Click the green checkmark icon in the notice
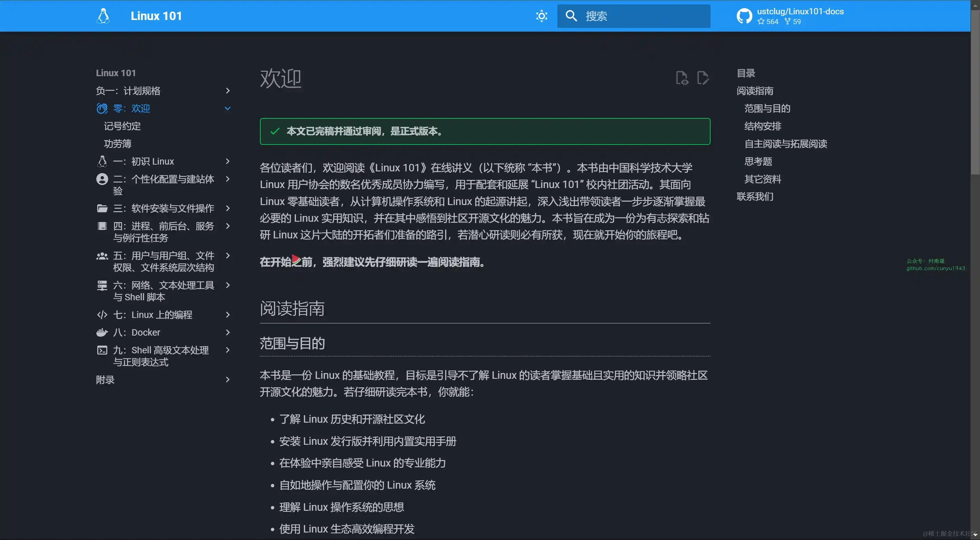The width and height of the screenshot is (980, 540). 275,131
